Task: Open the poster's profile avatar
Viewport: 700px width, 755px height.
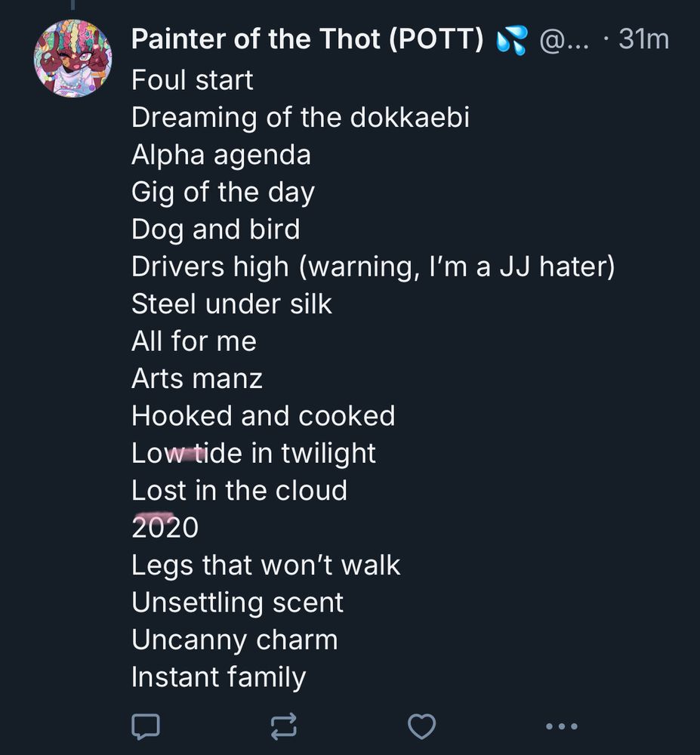Action: click(73, 58)
